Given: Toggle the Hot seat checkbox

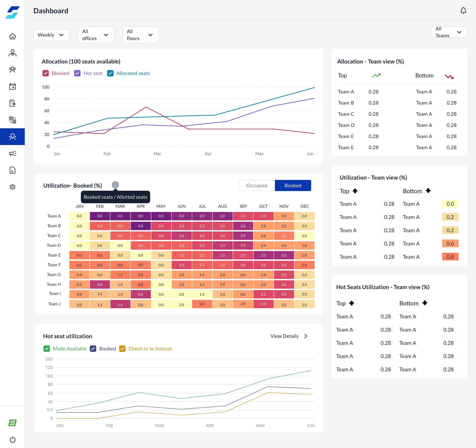Looking at the screenshot, I should click(x=77, y=73).
